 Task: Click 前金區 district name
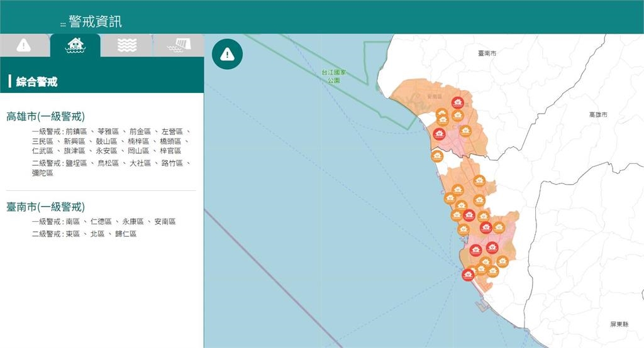pyautogui.click(x=140, y=131)
